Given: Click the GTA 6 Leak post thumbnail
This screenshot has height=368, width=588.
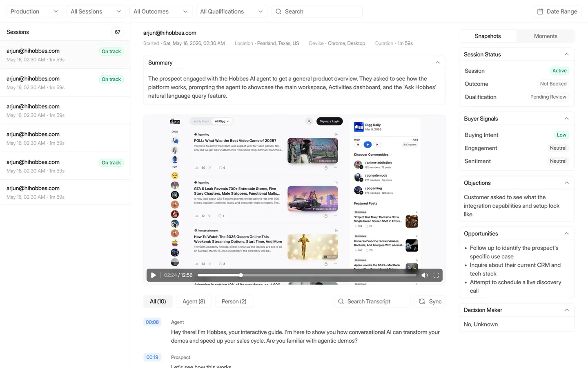Looking at the screenshot, I should pos(313,199).
